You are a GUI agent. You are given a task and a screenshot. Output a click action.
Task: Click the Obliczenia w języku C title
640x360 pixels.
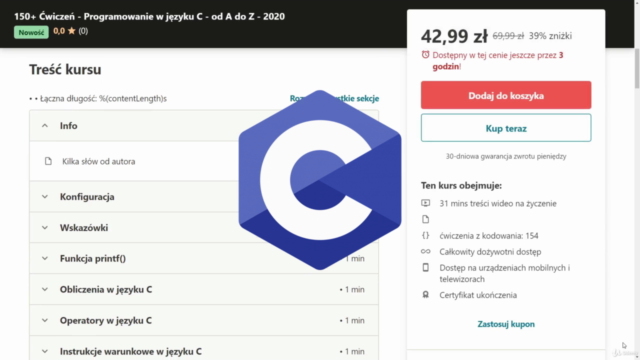pos(106,289)
